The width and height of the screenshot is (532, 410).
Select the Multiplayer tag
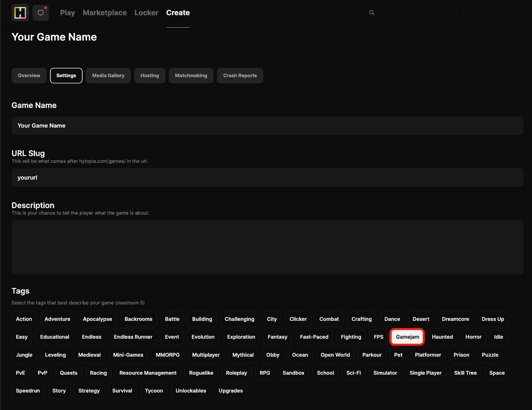coord(206,355)
